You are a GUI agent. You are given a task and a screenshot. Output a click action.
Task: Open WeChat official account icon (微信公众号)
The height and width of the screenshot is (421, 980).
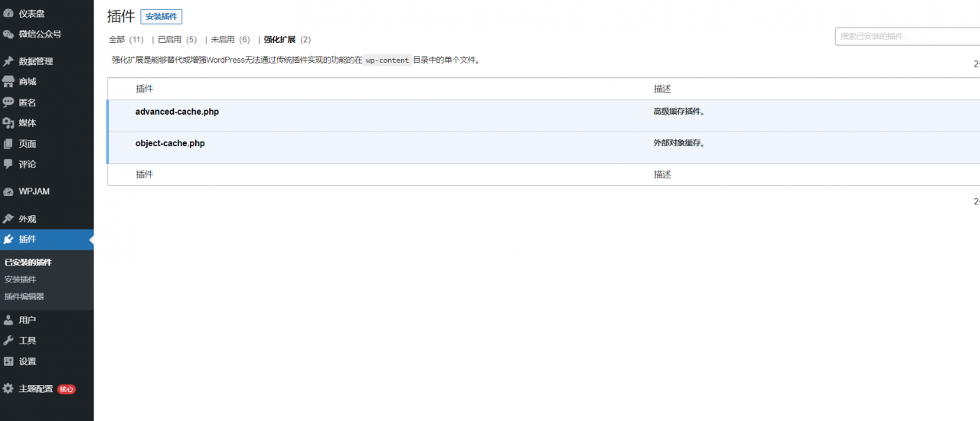8,34
